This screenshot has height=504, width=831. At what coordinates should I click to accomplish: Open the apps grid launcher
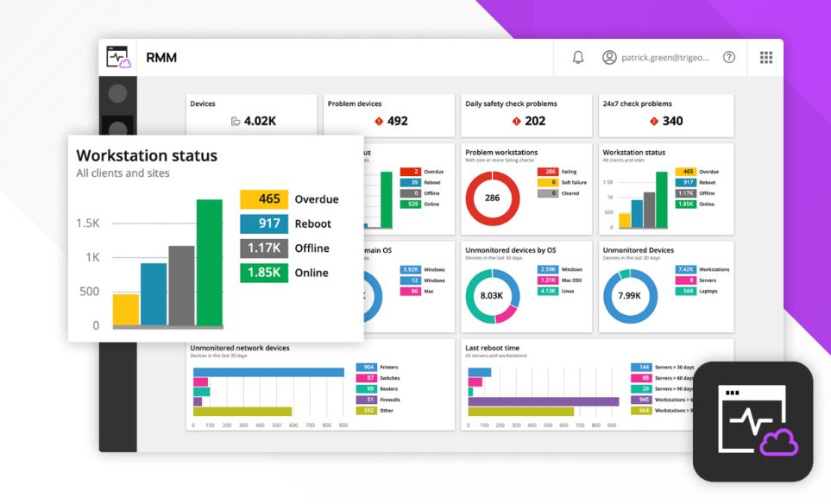tap(765, 57)
